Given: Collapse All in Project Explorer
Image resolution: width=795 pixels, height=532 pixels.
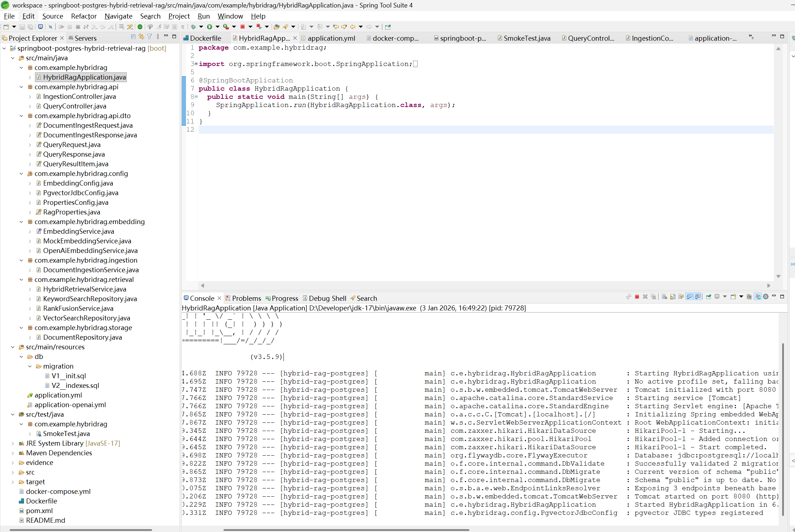Looking at the screenshot, I should (x=133, y=37).
